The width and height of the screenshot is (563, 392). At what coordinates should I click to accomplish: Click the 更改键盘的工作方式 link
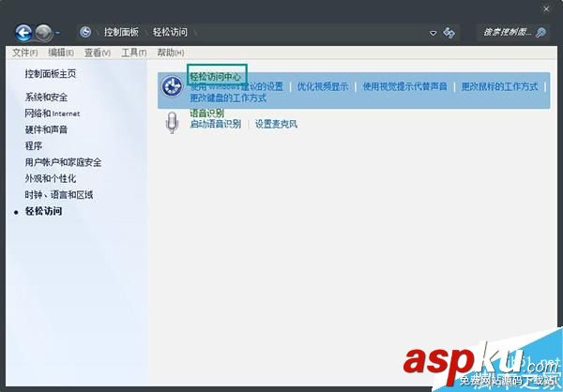coord(228,98)
